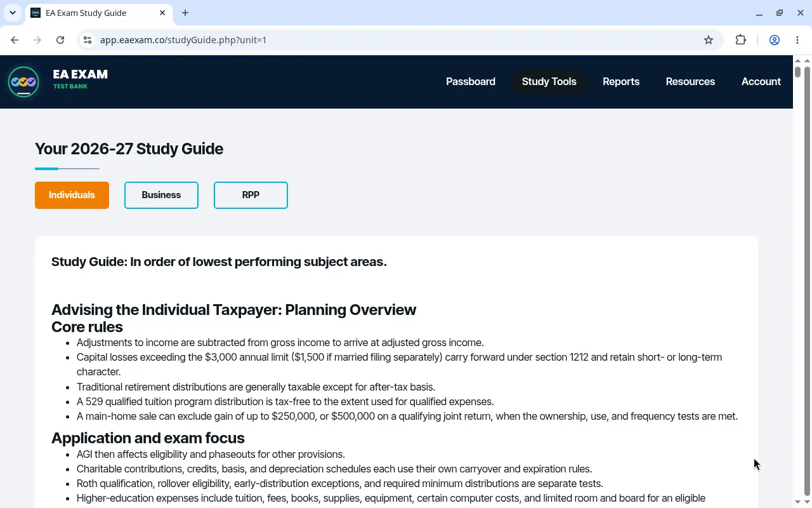The image size is (812, 508).
Task: Go back with the browser back arrow
Action: coord(15,40)
